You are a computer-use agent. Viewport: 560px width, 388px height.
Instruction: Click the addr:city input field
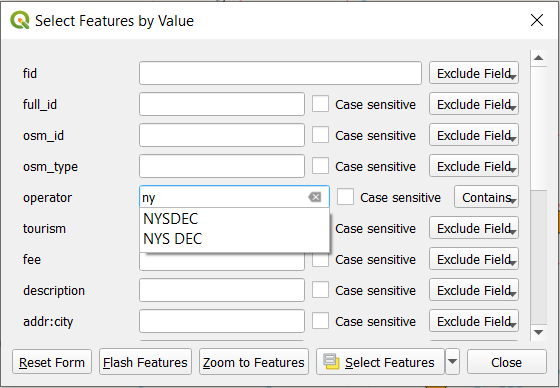pyautogui.click(x=222, y=321)
